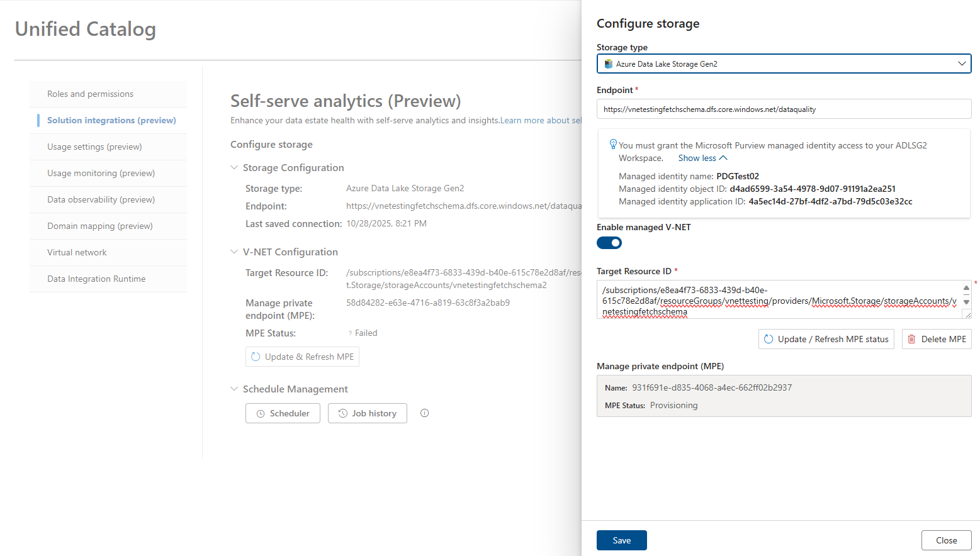Image resolution: width=980 pixels, height=556 pixels.
Task: Click the history icon on Job history button
Action: pos(343,413)
